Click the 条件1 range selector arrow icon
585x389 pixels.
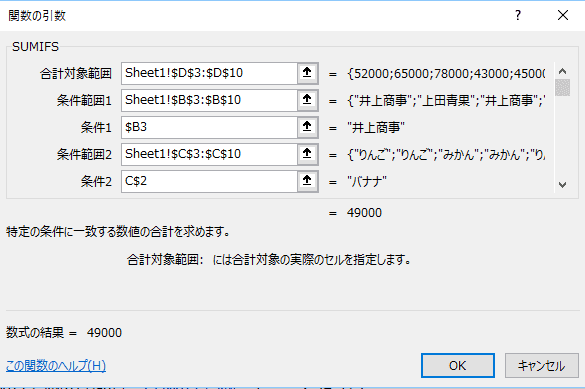point(307,127)
